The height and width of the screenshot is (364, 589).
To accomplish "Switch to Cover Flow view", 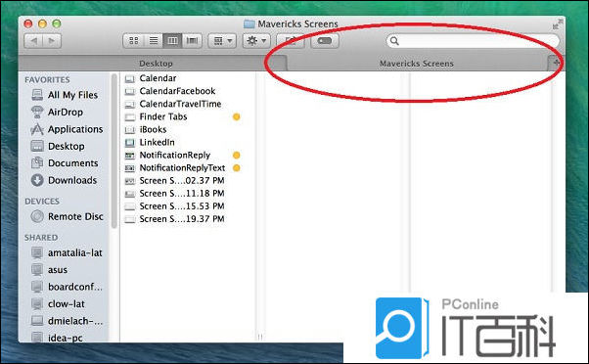I will 192,40.
